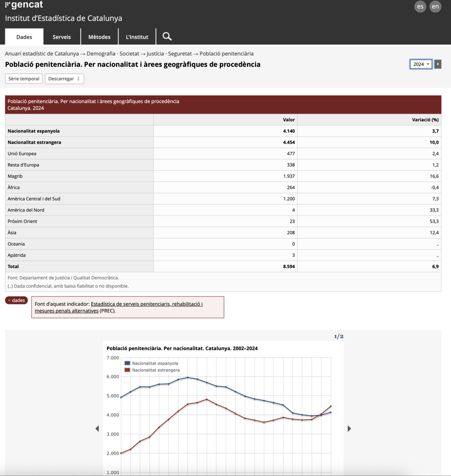This screenshot has width=451, height=476.
Task: Click the Unió Europea value 477
Action: coord(291,154)
